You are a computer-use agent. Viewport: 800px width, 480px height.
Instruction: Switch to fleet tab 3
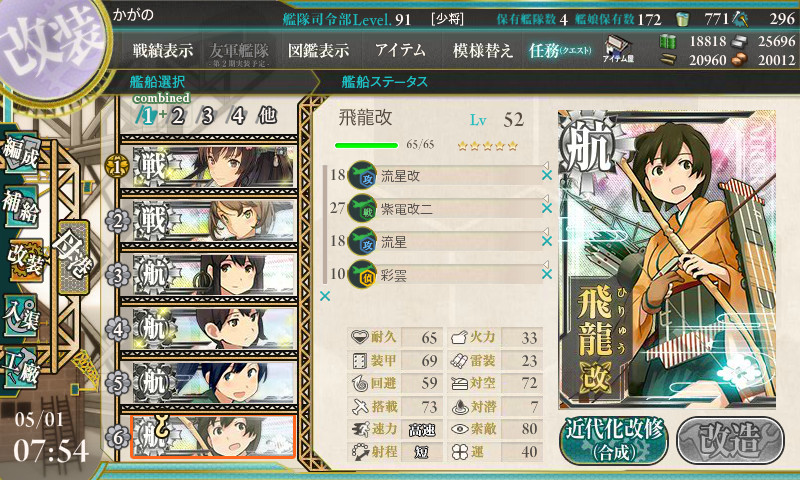[206, 116]
